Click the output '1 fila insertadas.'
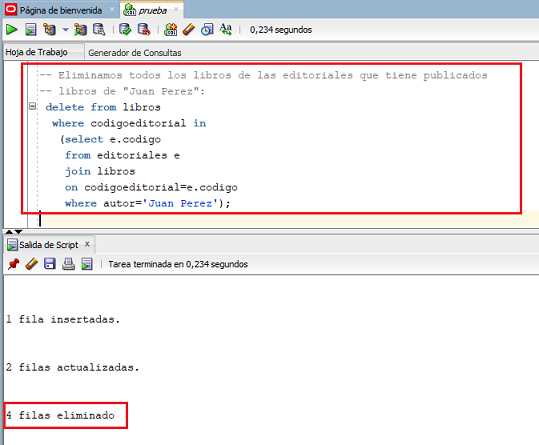539x445 pixels. coord(63,319)
